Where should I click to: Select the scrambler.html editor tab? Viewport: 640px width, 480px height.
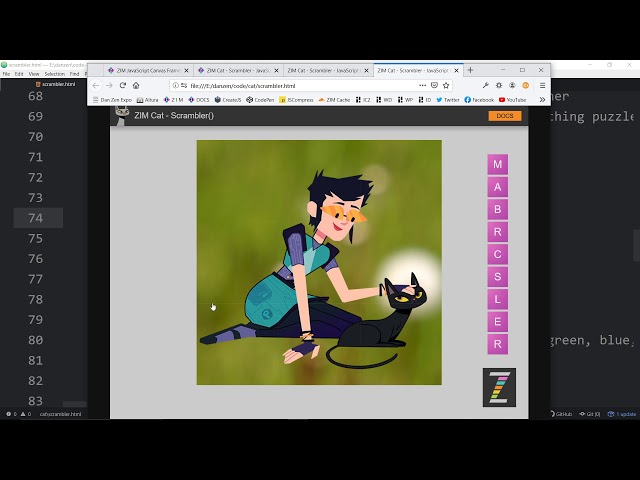pos(55,84)
